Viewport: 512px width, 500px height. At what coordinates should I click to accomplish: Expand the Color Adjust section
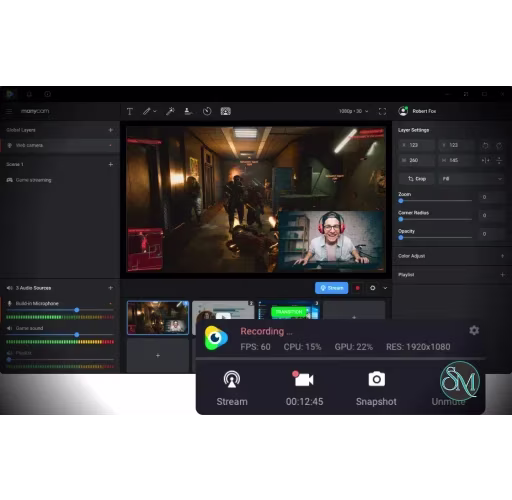pyautogui.click(x=502, y=256)
